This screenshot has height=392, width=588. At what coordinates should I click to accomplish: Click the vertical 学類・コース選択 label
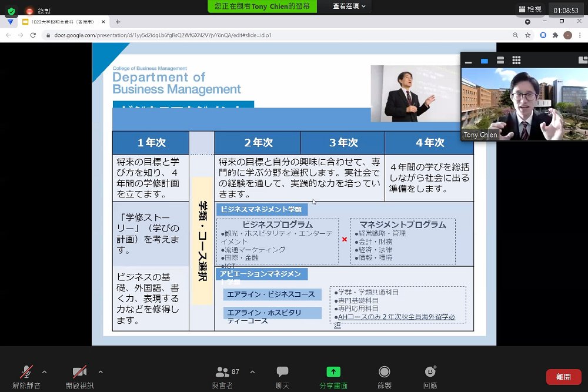(202, 241)
